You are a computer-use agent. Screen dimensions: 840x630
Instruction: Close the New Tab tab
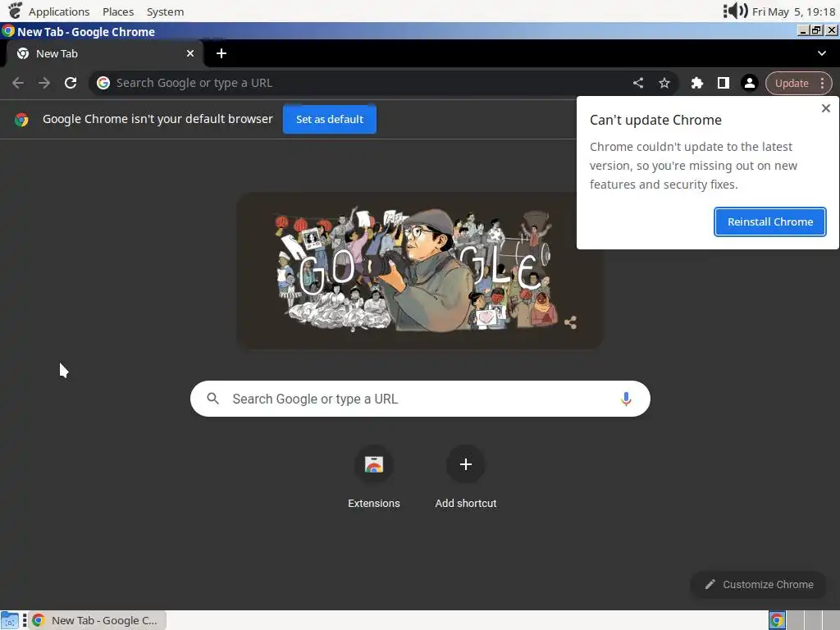190,53
